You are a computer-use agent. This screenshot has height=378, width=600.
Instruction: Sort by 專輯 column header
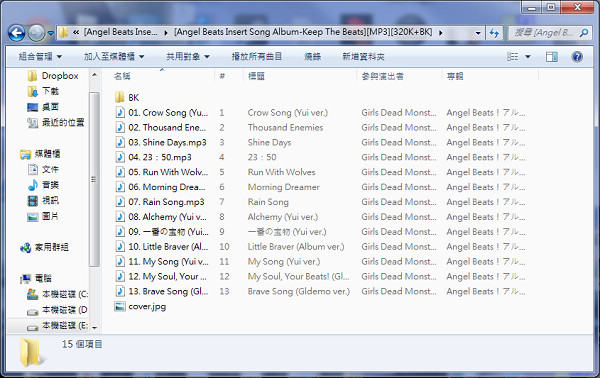pos(455,76)
